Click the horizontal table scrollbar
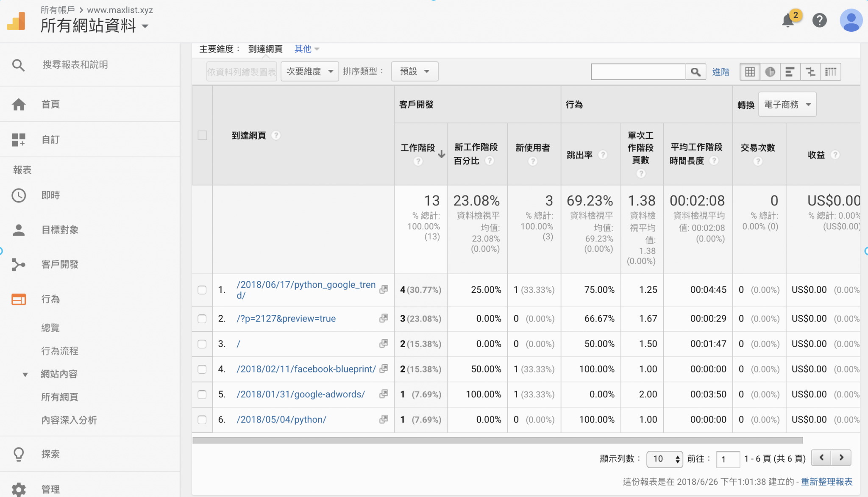This screenshot has width=868, height=497. click(x=498, y=441)
